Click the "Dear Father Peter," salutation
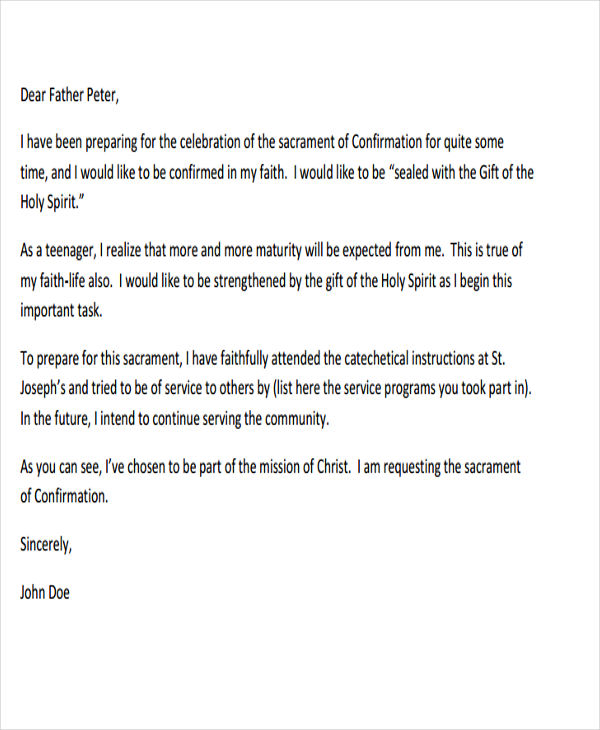This screenshot has width=600, height=730. (69, 97)
